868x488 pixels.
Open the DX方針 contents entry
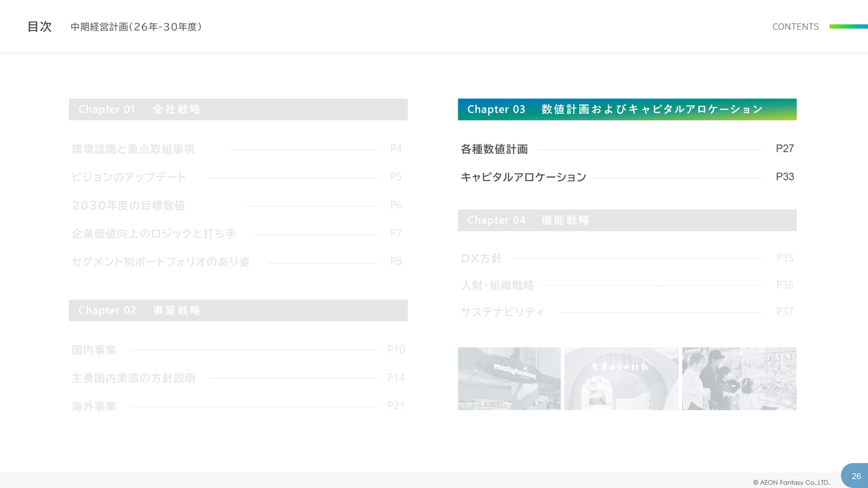pyautogui.click(x=481, y=258)
